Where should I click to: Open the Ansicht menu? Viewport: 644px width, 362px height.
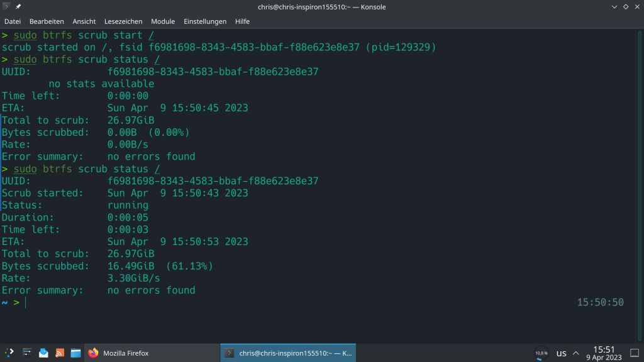click(x=84, y=21)
